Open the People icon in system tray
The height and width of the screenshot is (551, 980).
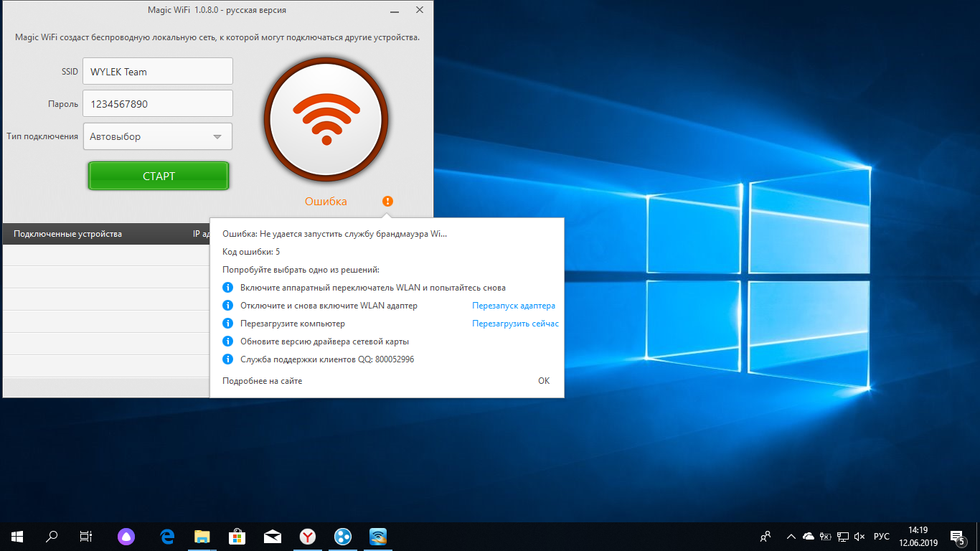[765, 536]
